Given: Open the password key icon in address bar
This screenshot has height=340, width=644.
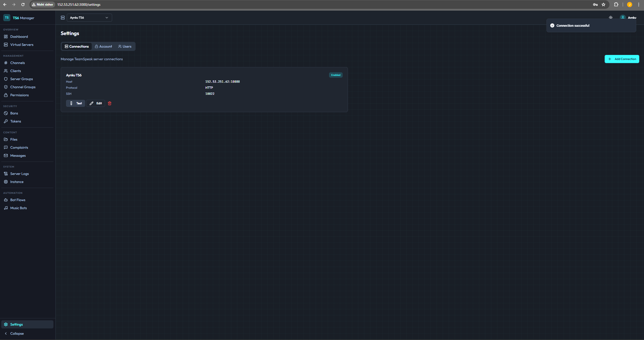Looking at the screenshot, I should [595, 5].
